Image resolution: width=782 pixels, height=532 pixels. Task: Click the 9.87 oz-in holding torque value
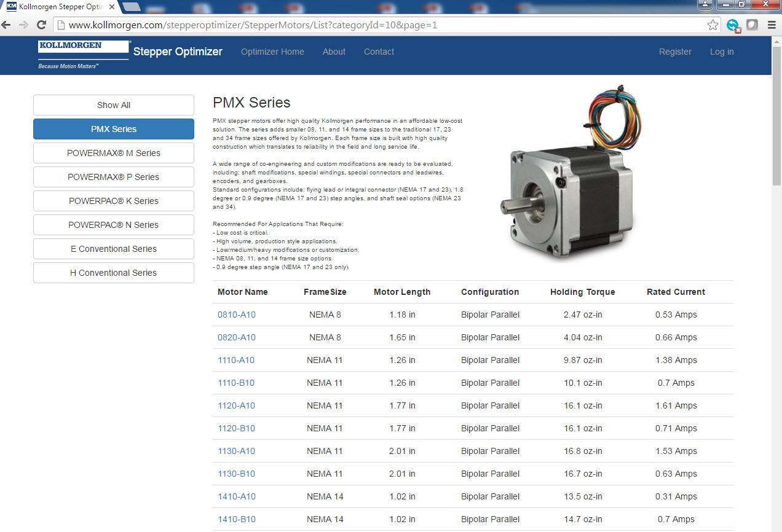[x=583, y=360]
